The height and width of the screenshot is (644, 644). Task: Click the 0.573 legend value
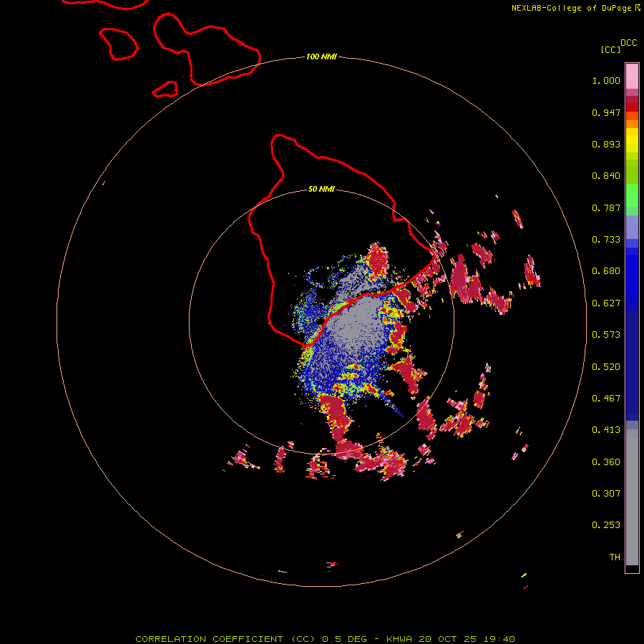click(x=606, y=335)
